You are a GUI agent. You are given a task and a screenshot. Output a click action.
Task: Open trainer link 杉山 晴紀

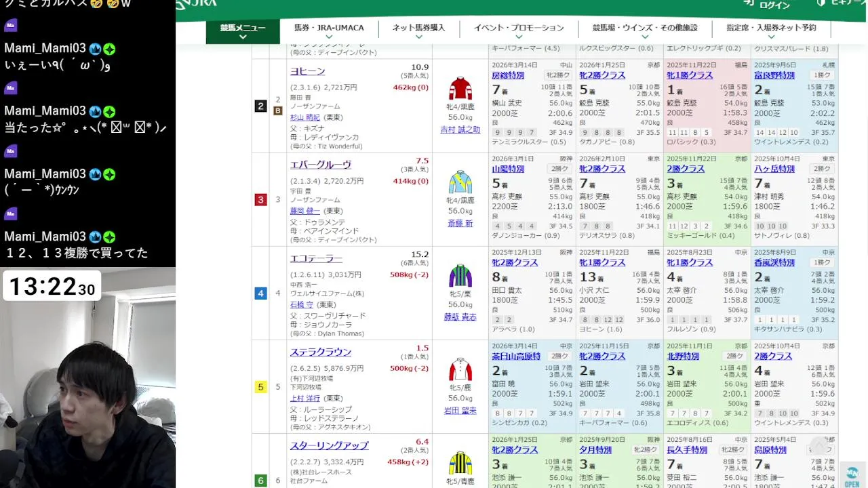pyautogui.click(x=305, y=117)
